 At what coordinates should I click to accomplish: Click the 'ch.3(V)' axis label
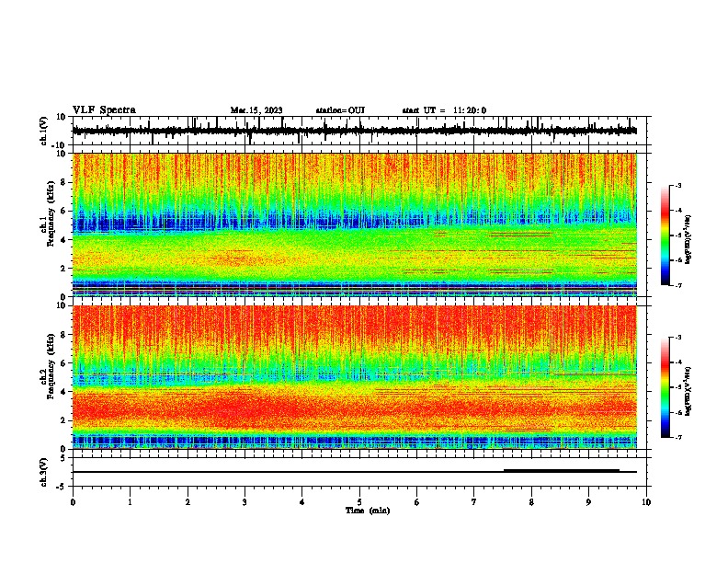(x=44, y=473)
